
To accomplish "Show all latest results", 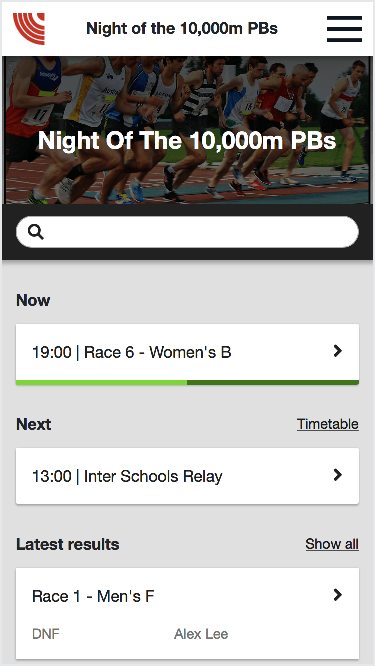I will point(332,544).
